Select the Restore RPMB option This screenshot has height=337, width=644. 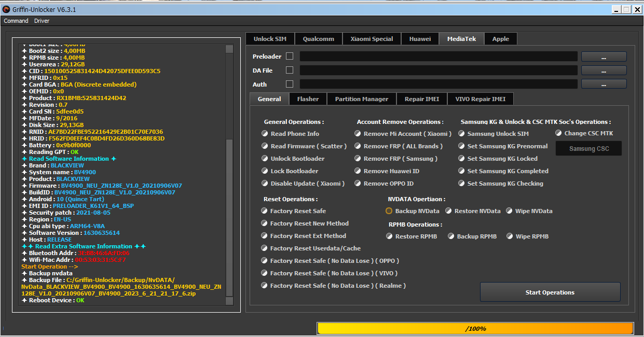412,236
